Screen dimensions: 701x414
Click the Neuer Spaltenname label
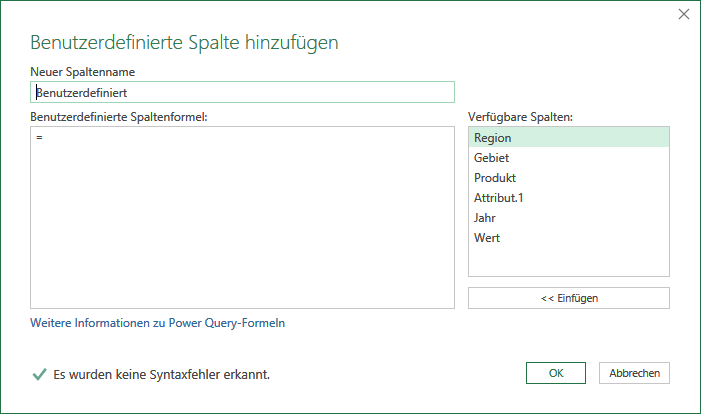(x=82, y=72)
